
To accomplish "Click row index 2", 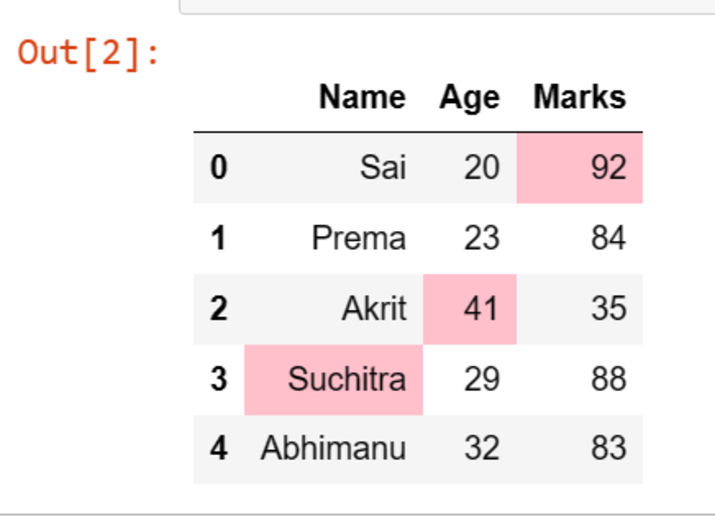I will coord(219,308).
